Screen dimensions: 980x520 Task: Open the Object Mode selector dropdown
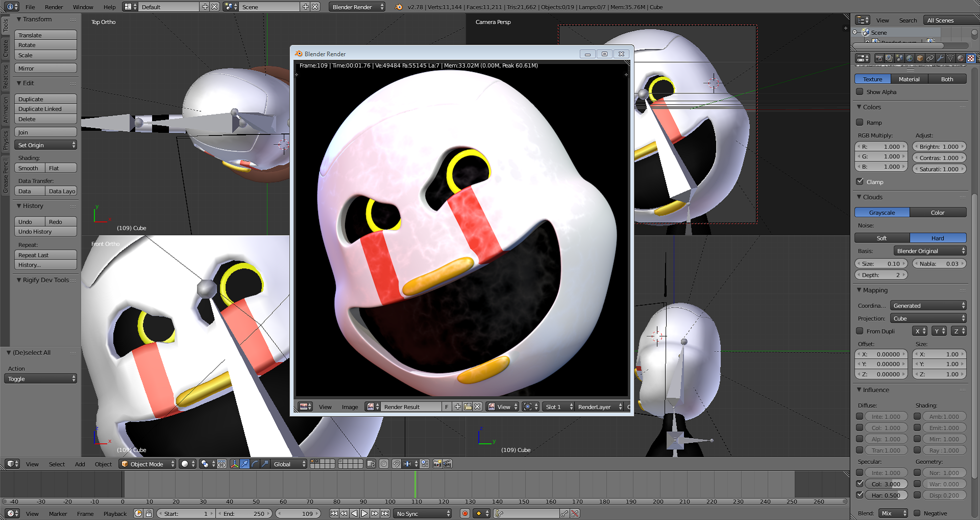coord(148,464)
